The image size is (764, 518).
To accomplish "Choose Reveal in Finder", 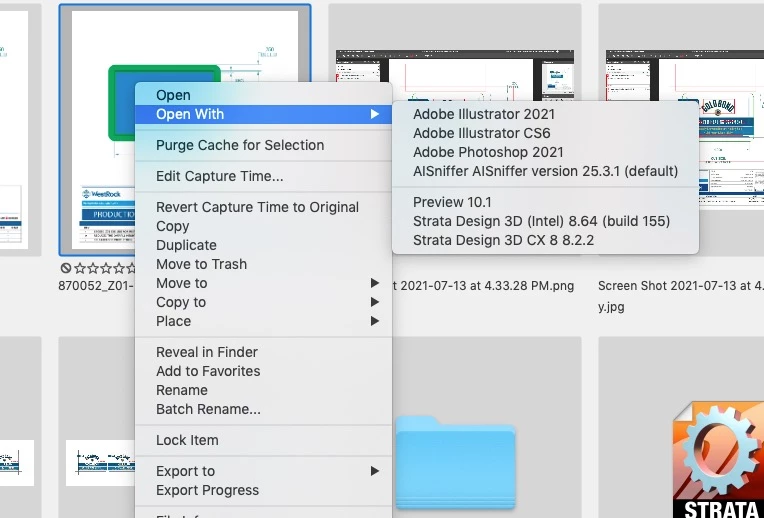I will pos(263,352).
